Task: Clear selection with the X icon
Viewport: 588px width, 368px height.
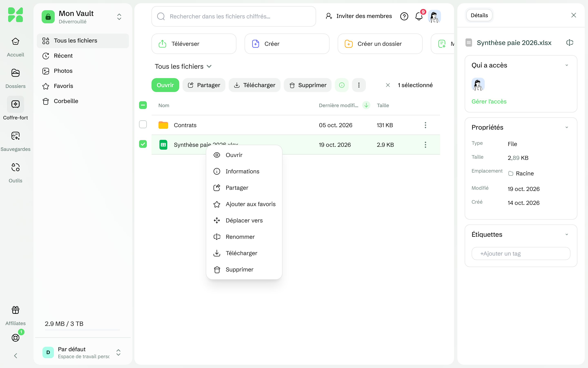Action: (388, 85)
